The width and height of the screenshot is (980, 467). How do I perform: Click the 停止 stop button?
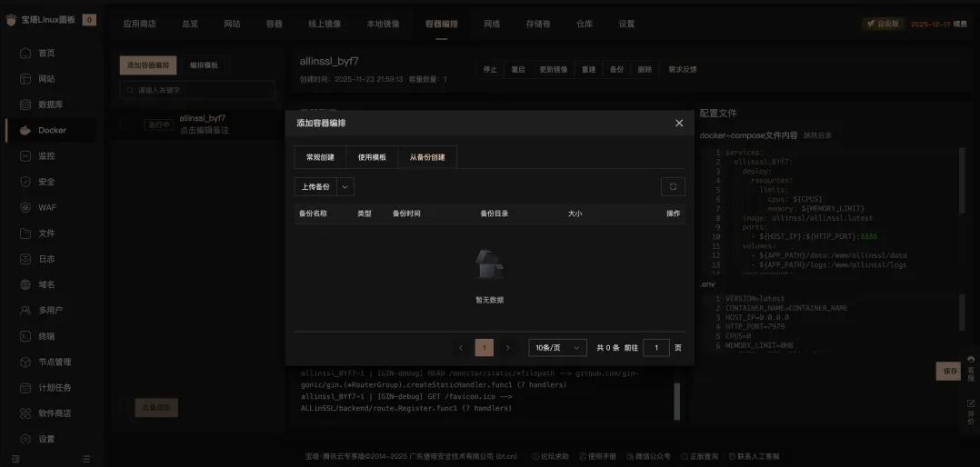490,70
